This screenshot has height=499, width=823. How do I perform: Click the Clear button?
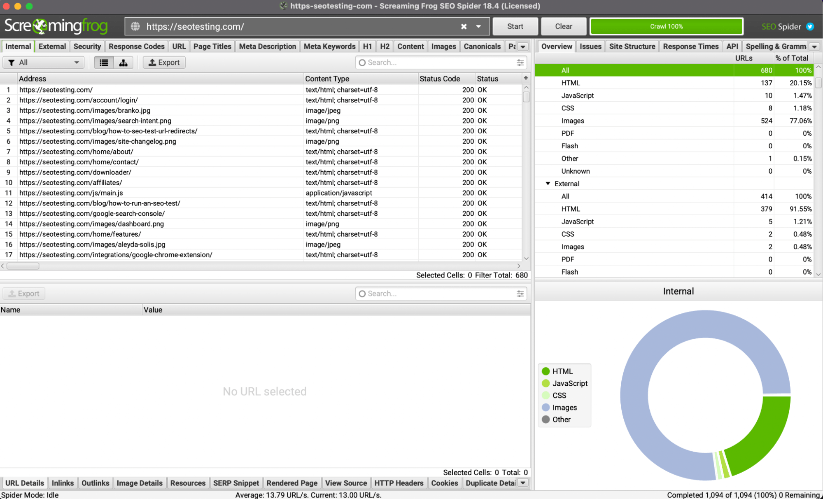pyautogui.click(x=564, y=26)
